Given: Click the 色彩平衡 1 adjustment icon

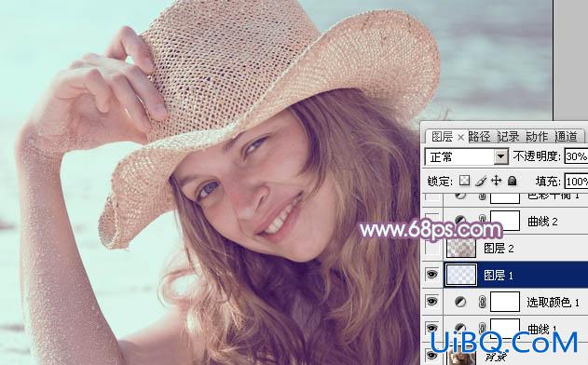Looking at the screenshot, I should pyautogui.click(x=460, y=196).
